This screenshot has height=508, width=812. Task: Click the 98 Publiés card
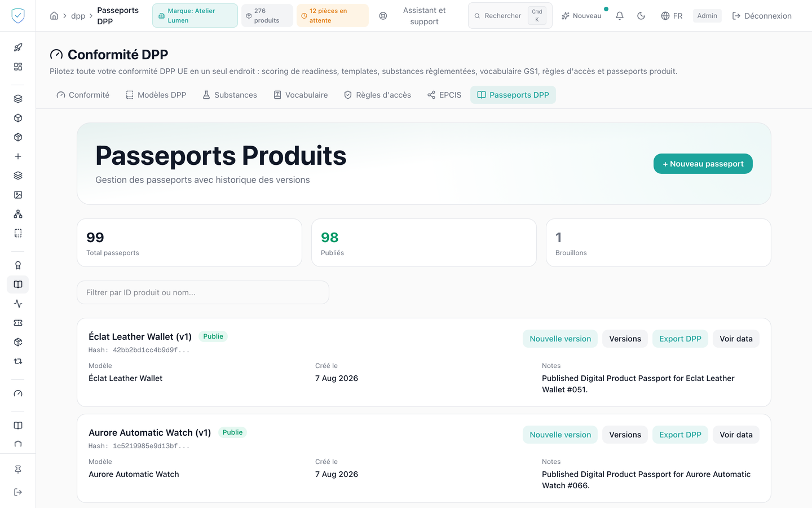click(x=424, y=243)
